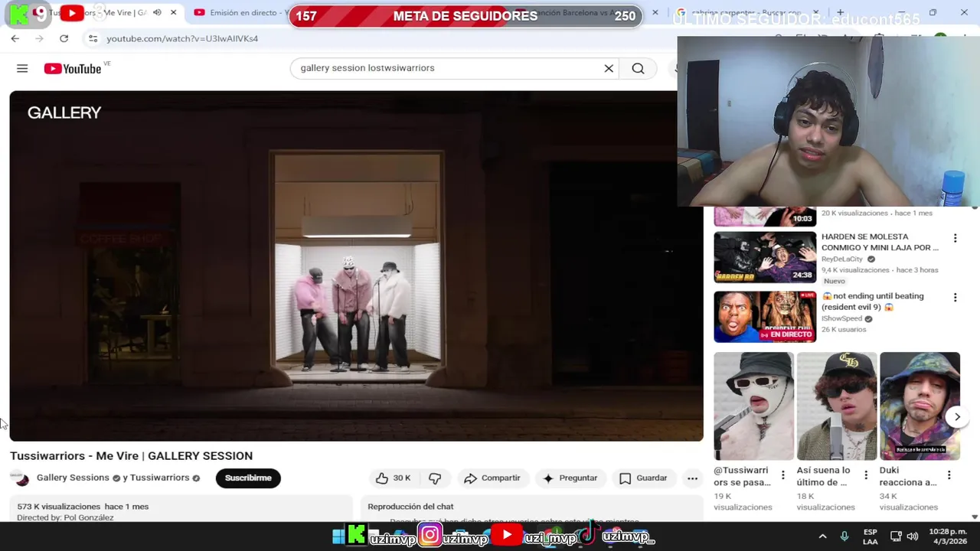
Task: Click the Suscribirme button
Action: (248, 478)
